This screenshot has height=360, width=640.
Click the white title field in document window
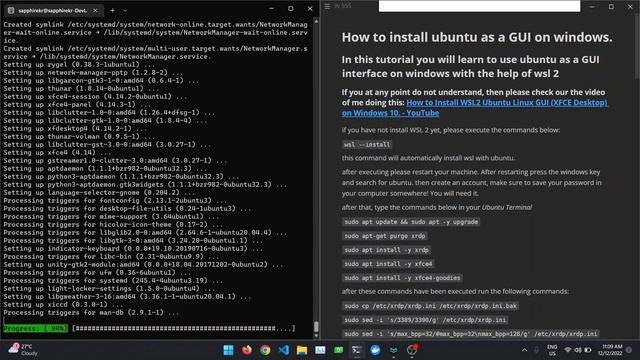point(479,6)
